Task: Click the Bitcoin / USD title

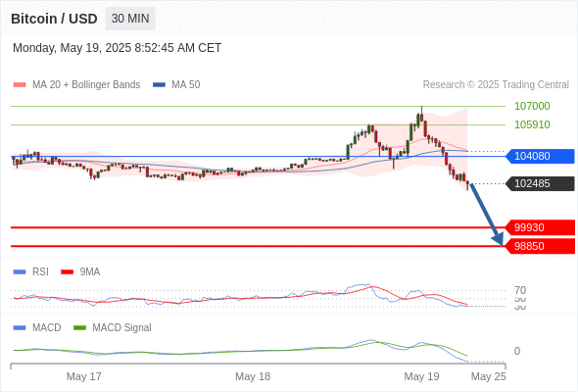Action: [54, 19]
